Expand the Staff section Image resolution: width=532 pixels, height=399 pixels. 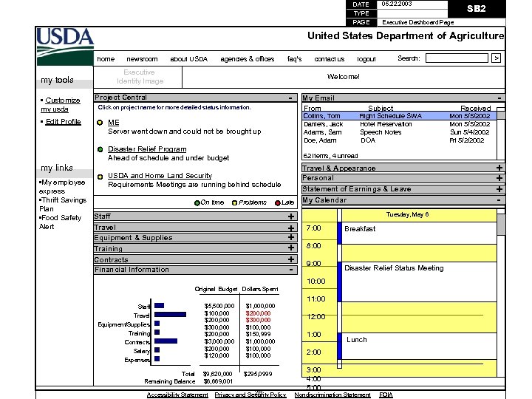click(291, 216)
